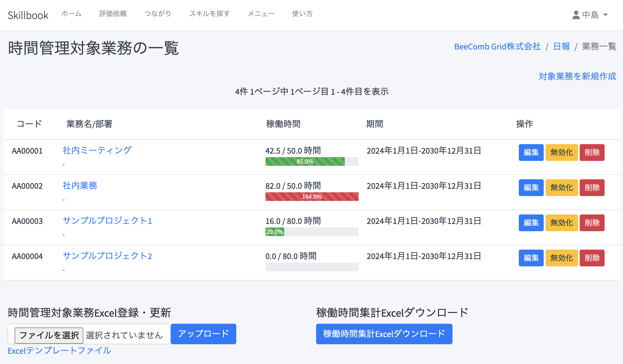The width and height of the screenshot is (623, 364).
Task: Delete task AA00003 with 削除
Action: click(x=592, y=223)
